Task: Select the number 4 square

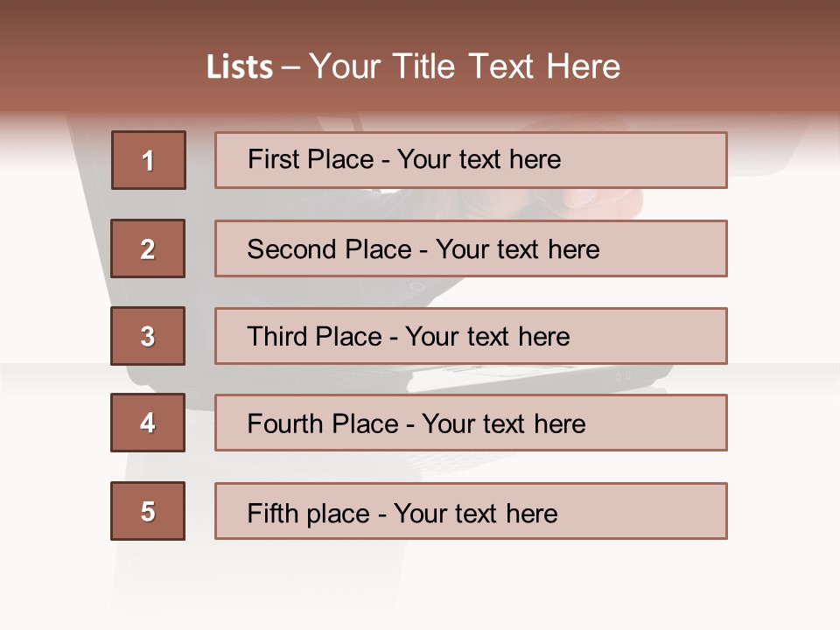Action: (148, 423)
